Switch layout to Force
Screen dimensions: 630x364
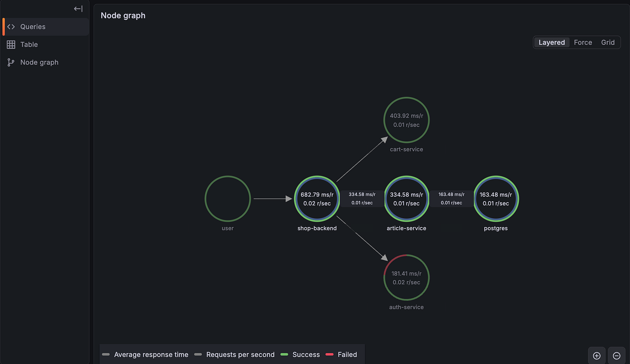pyautogui.click(x=583, y=42)
